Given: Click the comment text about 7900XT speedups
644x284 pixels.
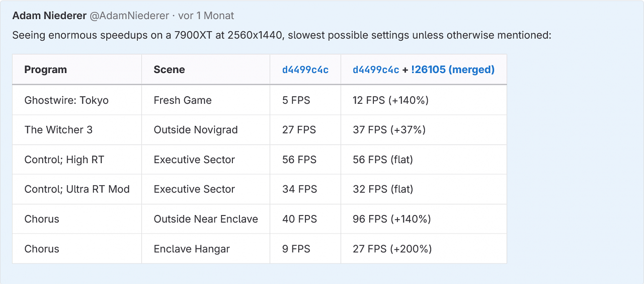Looking at the screenshot, I should pyautogui.click(x=282, y=36).
